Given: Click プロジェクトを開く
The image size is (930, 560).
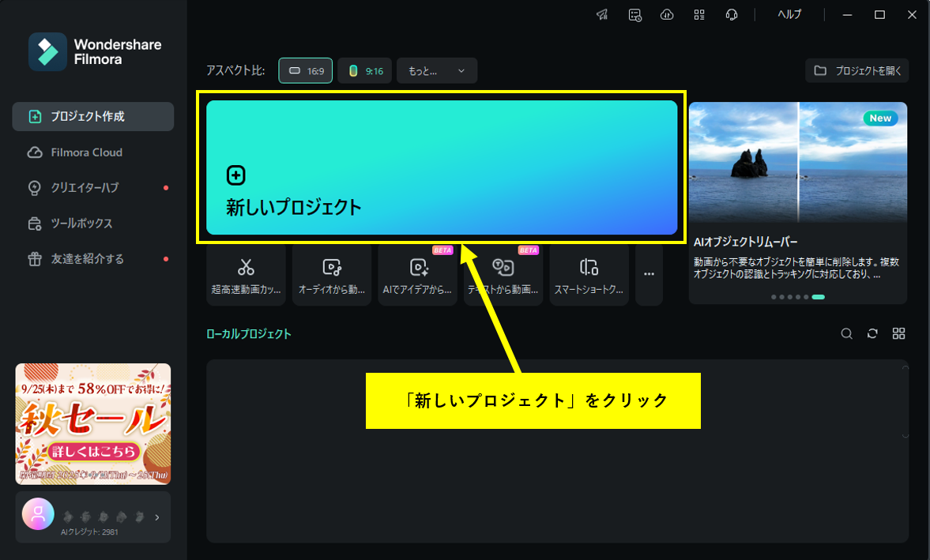Looking at the screenshot, I should tap(857, 70).
